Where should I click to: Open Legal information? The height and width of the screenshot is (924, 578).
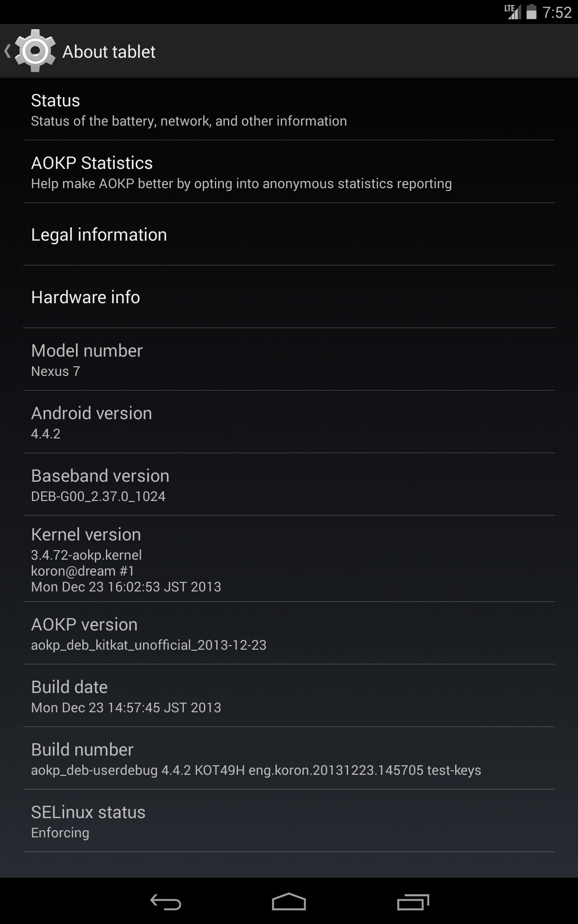pyautogui.click(x=289, y=234)
